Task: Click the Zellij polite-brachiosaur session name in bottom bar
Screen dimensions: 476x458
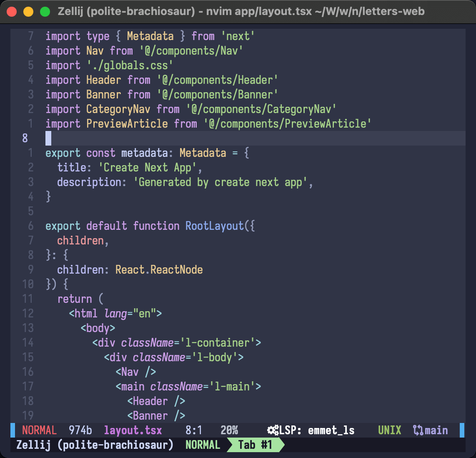Action: coord(95,445)
